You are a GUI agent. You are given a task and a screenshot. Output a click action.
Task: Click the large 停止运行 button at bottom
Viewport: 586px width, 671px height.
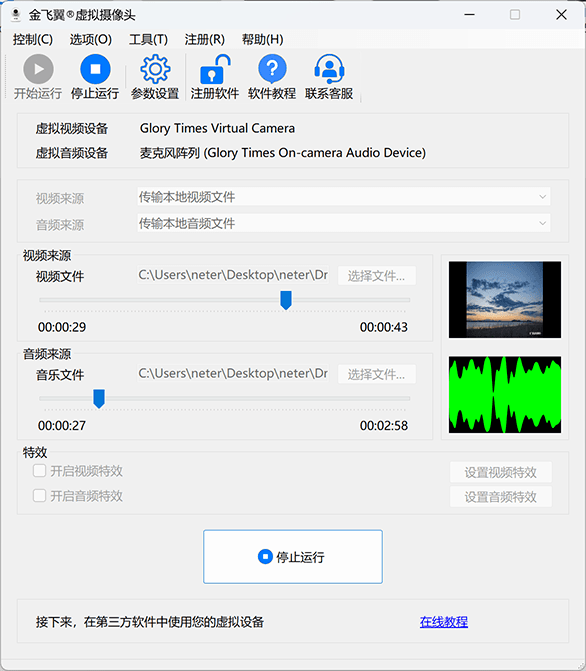293,556
